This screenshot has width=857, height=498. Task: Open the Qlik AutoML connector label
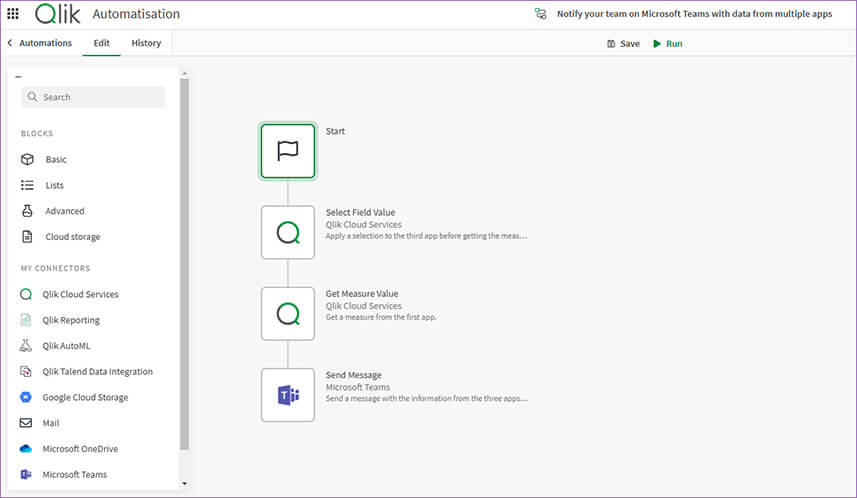click(66, 345)
